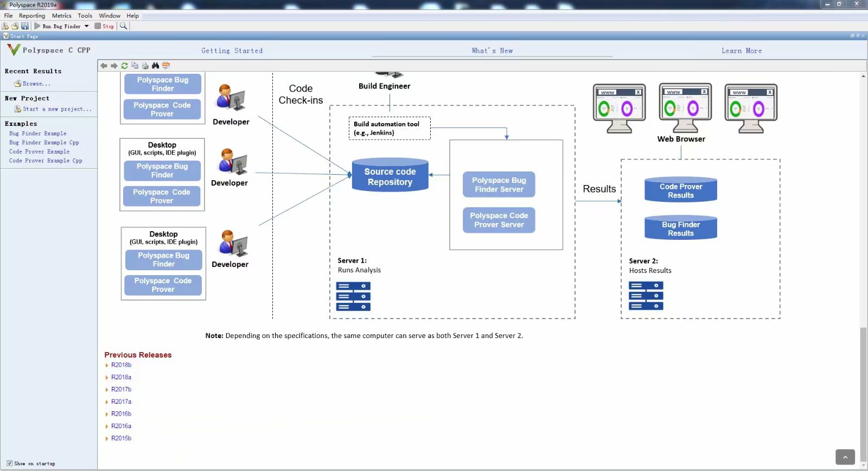Image resolution: width=868 pixels, height=471 pixels.
Task: Click the New Project toolbar icon
Action: (x=5, y=26)
